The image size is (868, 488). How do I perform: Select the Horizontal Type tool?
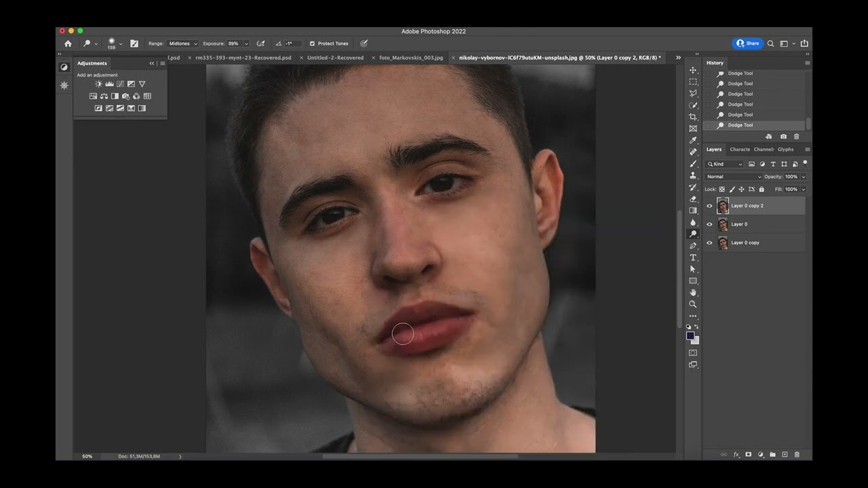tap(692, 258)
